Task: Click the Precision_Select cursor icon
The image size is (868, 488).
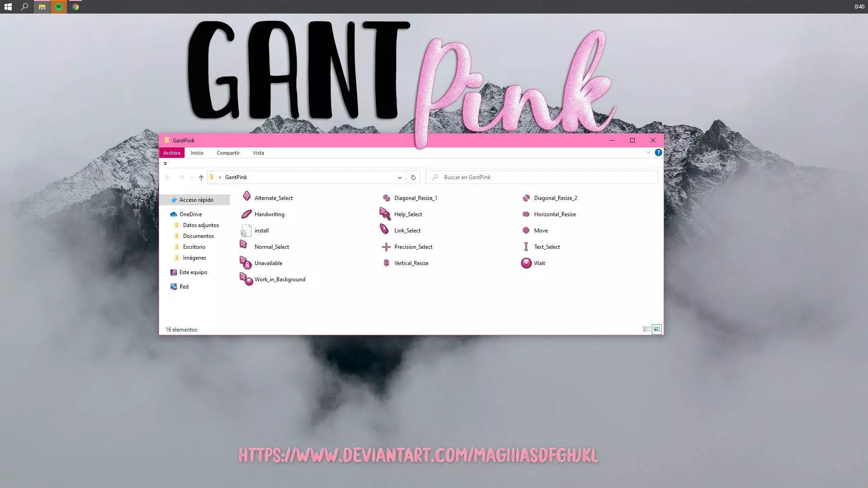Action: [386, 247]
